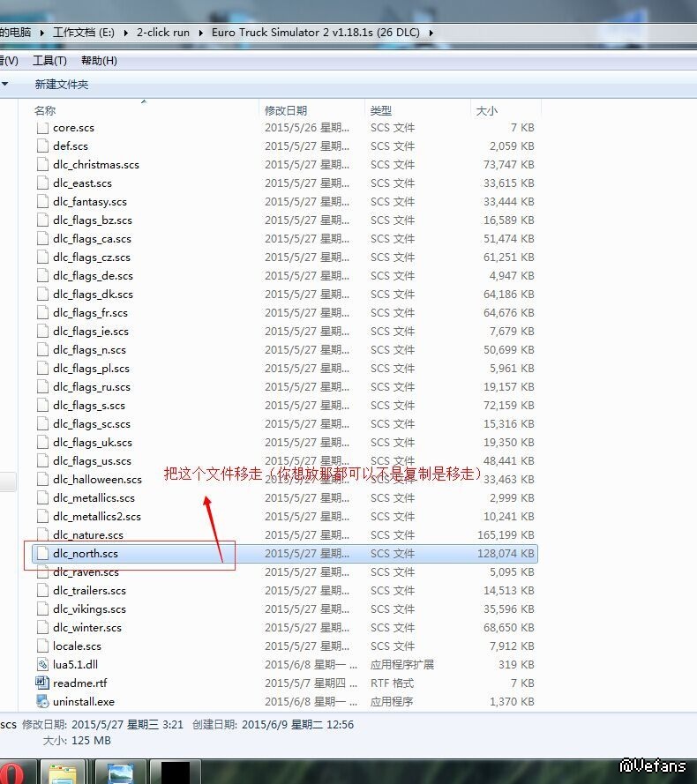Select the dlc_christmas.scs file icon
This screenshot has width=697, height=784.
tap(42, 165)
